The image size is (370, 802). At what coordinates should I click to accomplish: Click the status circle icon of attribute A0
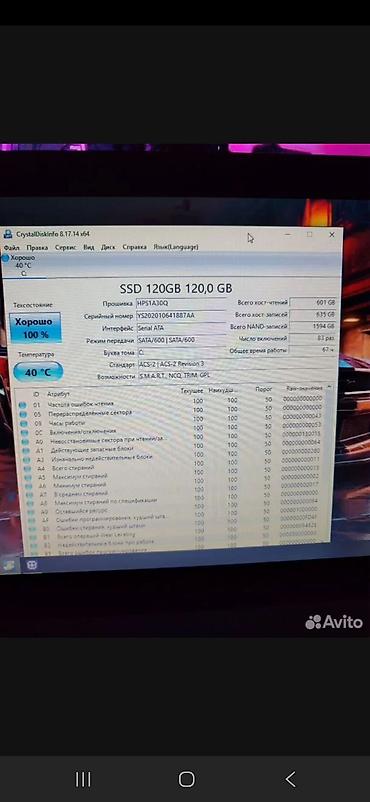(25, 442)
